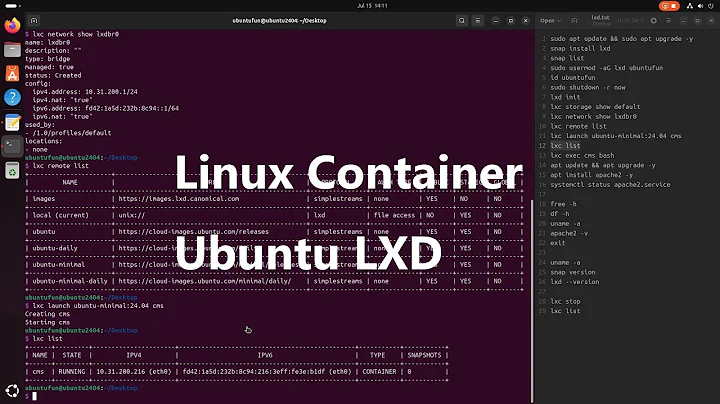Screen dimensions: 720x404
Task: Stop the screen recording indicator
Action: [669, 6]
